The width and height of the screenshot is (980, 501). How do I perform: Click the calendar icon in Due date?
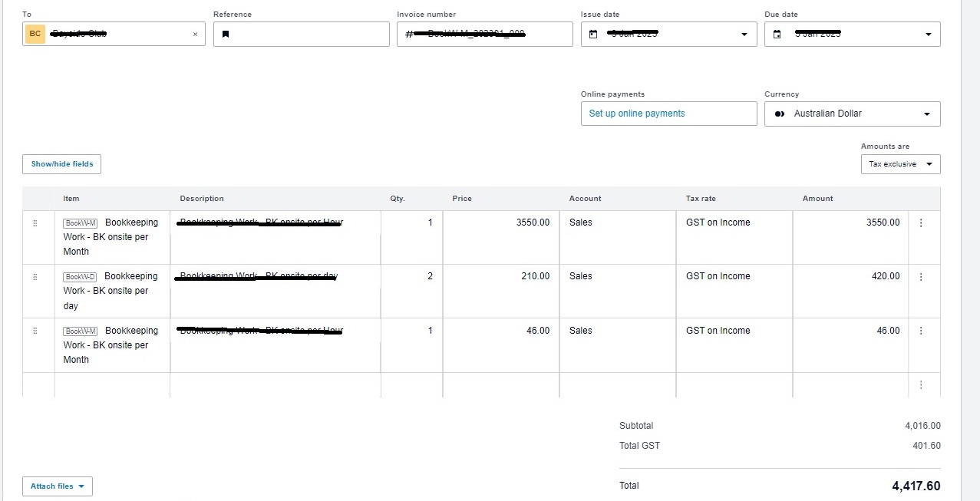(x=777, y=35)
